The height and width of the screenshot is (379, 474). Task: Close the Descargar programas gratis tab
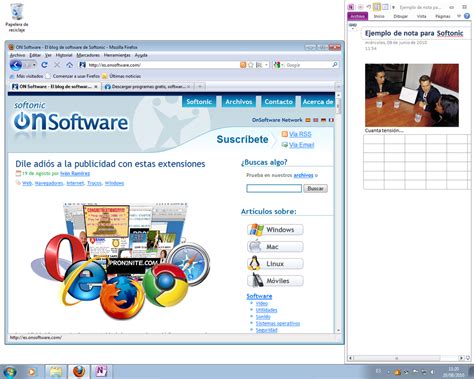coord(189,87)
